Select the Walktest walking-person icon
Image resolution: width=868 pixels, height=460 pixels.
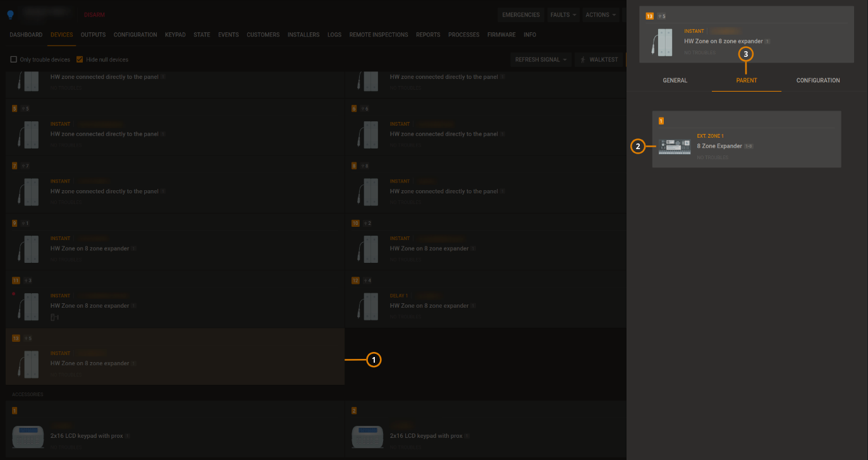(x=584, y=59)
